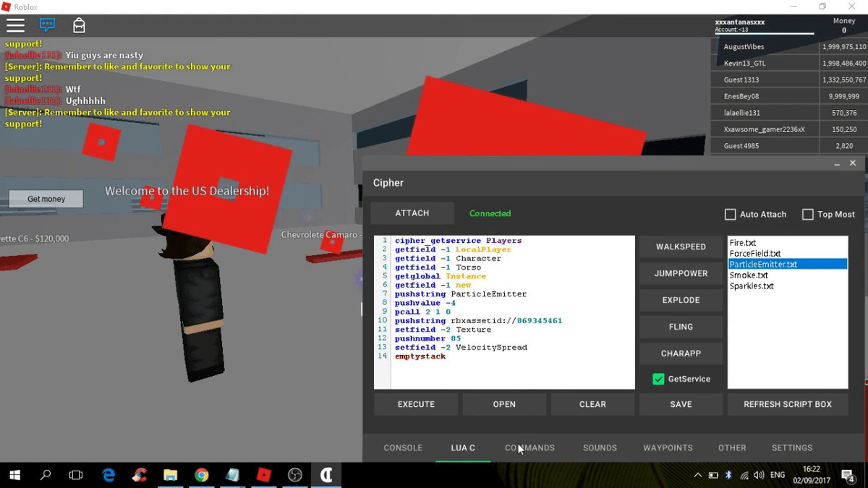Open Windows taskbar search

pos(46,475)
